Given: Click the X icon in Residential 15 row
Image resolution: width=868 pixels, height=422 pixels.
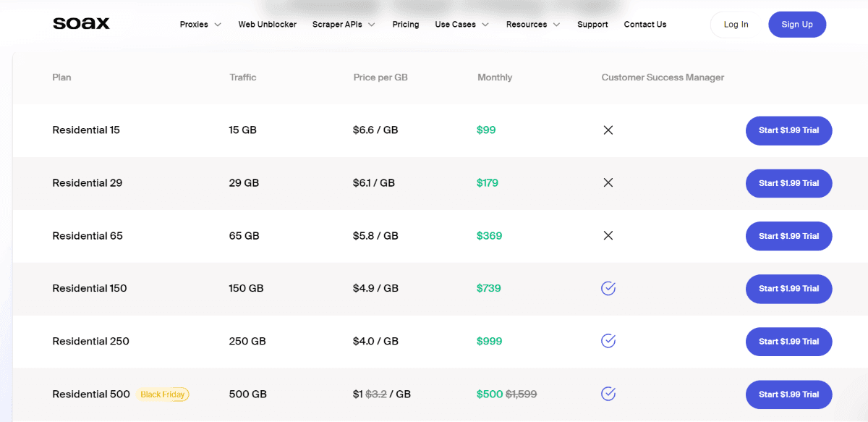Looking at the screenshot, I should 608,130.
